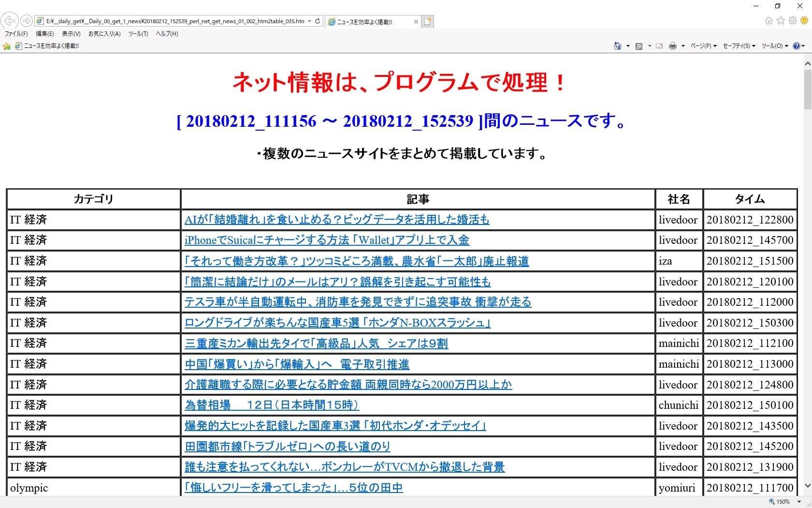
Task: Click the browser Back arrow button
Action: click(x=9, y=21)
